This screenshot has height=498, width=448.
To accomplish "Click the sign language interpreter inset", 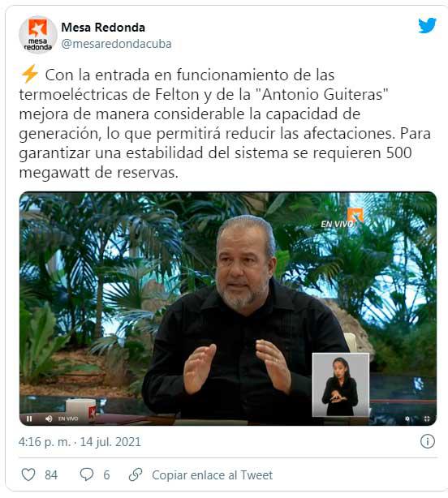I will pyautogui.click(x=341, y=384).
